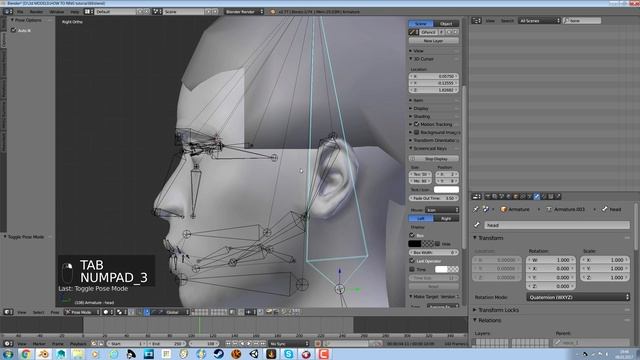
Task: Toggle the Hide checkbox
Action: [x=438, y=244]
